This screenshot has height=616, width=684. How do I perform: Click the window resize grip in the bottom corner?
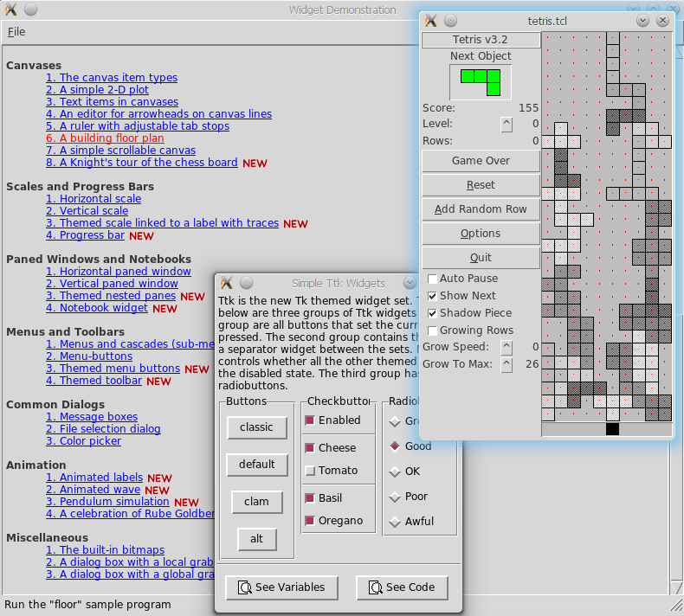[676, 605]
